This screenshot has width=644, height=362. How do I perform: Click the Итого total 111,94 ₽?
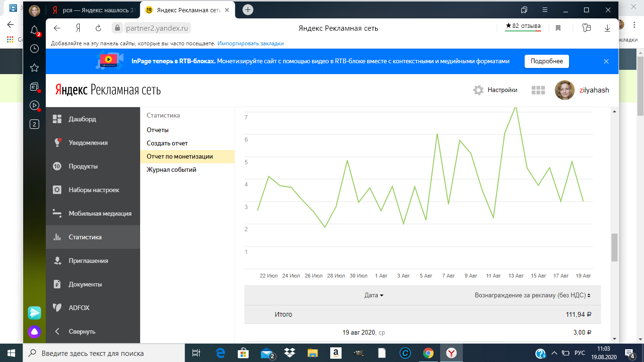(579, 314)
